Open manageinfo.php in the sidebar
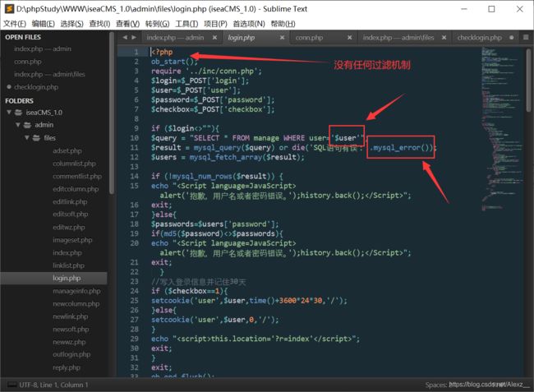This screenshot has width=534, height=392. [x=76, y=291]
